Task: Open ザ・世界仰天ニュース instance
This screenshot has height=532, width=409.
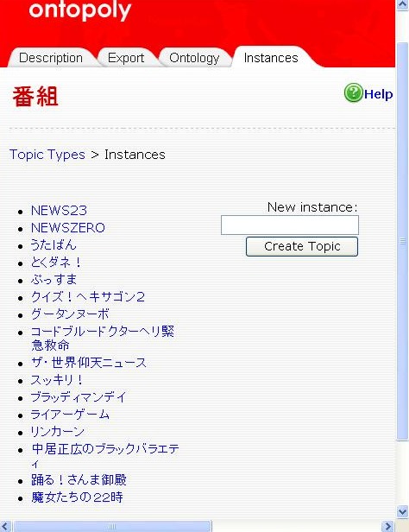Action: pyautogui.click(x=89, y=363)
